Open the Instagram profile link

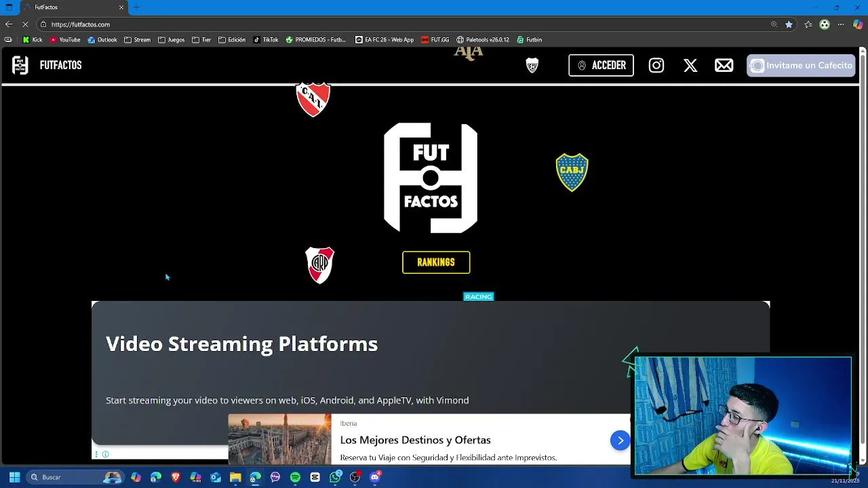tap(656, 65)
